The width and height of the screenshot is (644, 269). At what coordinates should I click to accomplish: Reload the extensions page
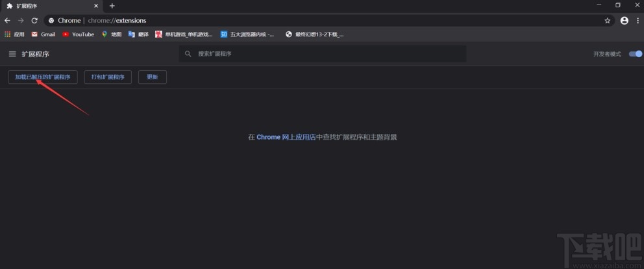tap(34, 21)
